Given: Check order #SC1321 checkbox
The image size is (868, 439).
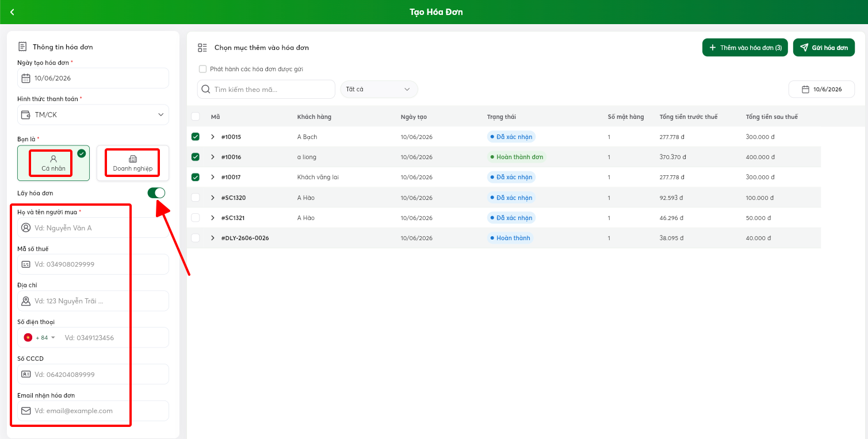Looking at the screenshot, I should [196, 218].
